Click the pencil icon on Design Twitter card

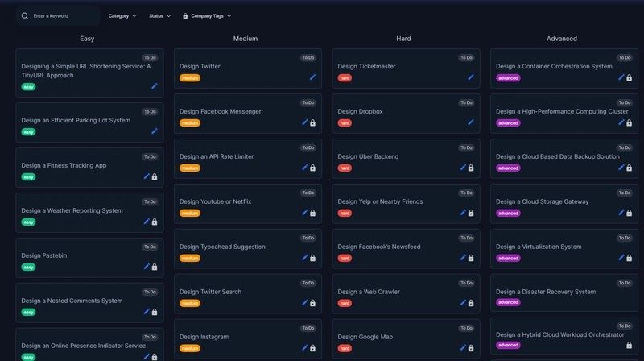[x=312, y=77]
